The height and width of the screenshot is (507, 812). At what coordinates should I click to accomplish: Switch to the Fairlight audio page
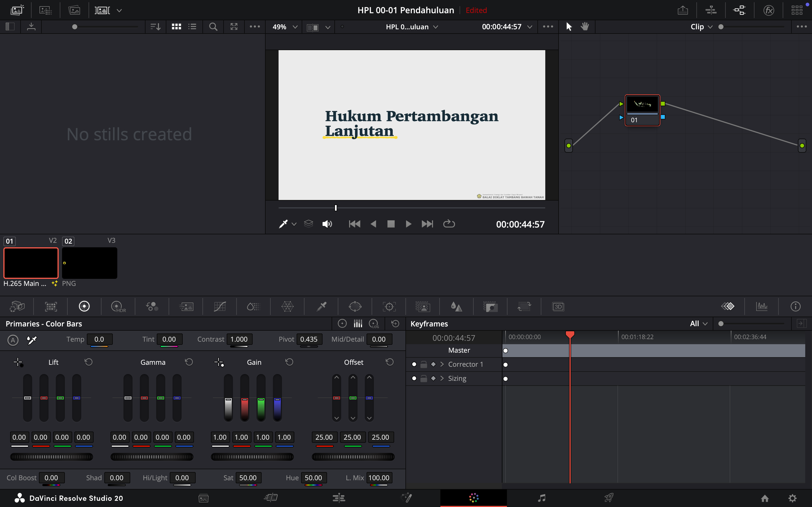pos(541,498)
